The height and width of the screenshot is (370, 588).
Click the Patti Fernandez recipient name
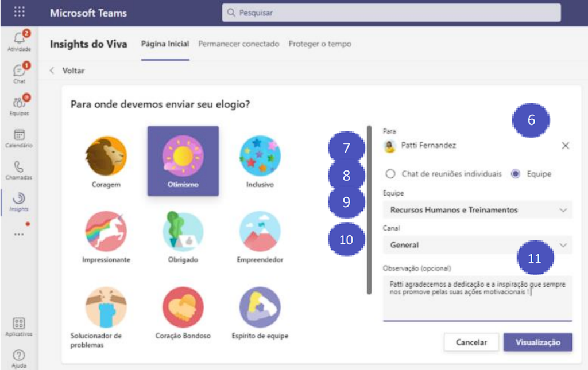tap(428, 145)
